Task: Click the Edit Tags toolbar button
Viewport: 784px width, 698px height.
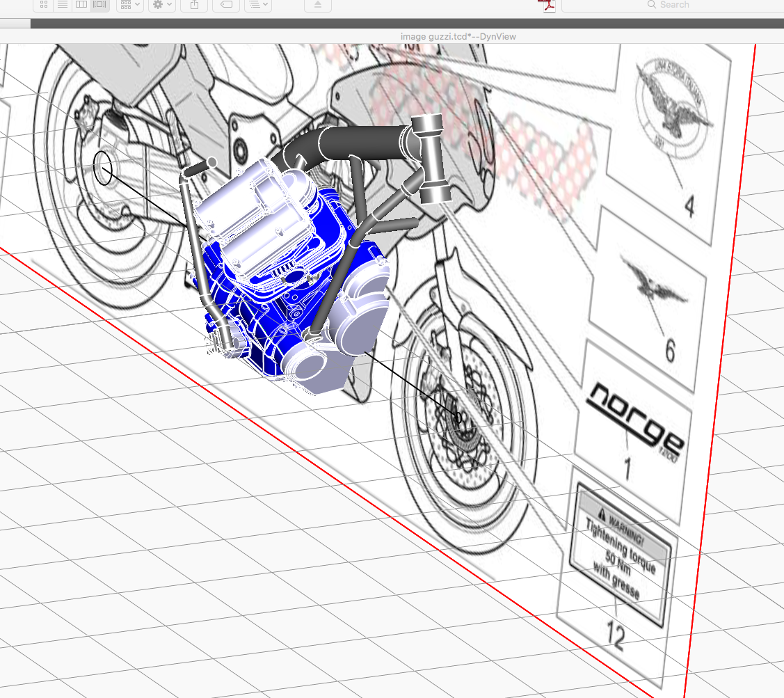Action: point(227,4)
